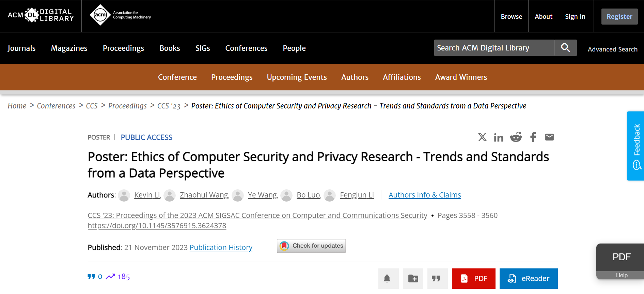Screen dimensions: 644x294
Task: Switch to the Proceedings tab
Action: pos(232,77)
